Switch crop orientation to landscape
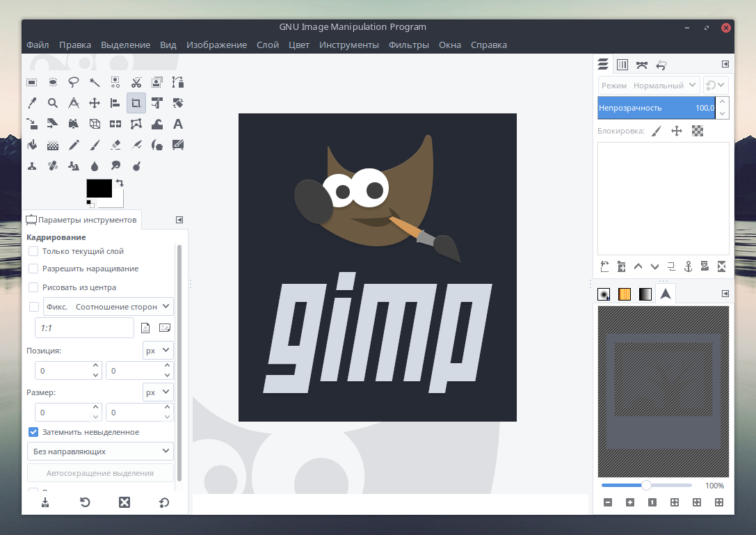This screenshot has height=535, width=756. [x=164, y=328]
